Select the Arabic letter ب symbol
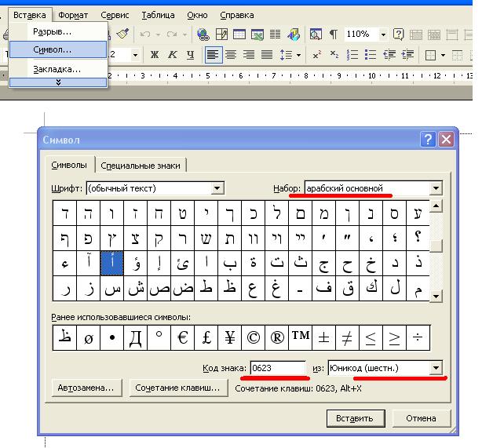The width and height of the screenshot is (493, 448). (x=229, y=264)
